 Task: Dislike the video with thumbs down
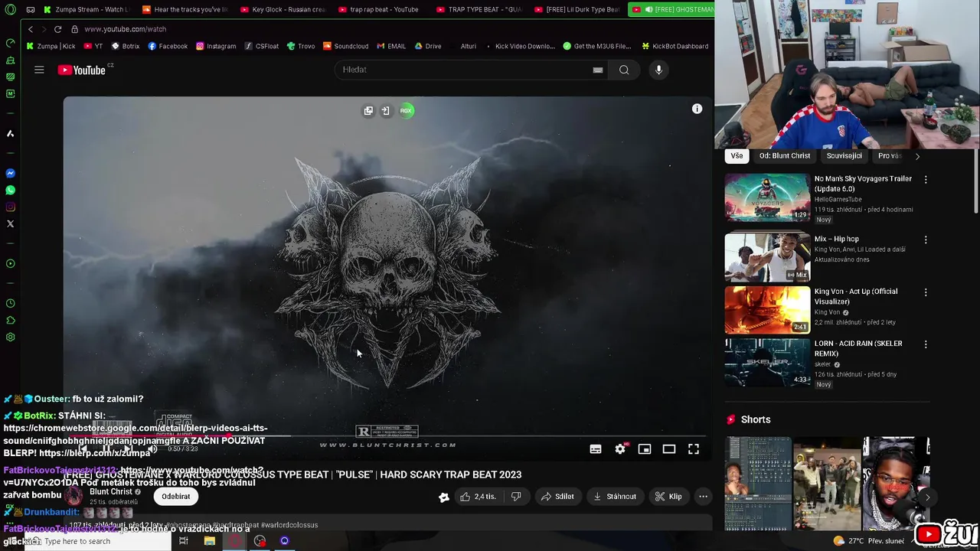[516, 497]
